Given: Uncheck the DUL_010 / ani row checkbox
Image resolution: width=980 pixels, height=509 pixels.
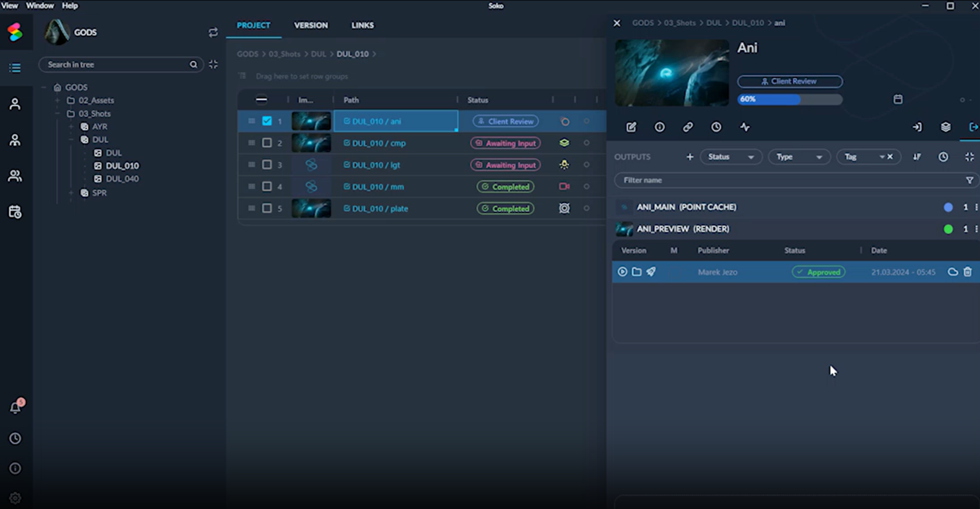Looking at the screenshot, I should point(267,121).
